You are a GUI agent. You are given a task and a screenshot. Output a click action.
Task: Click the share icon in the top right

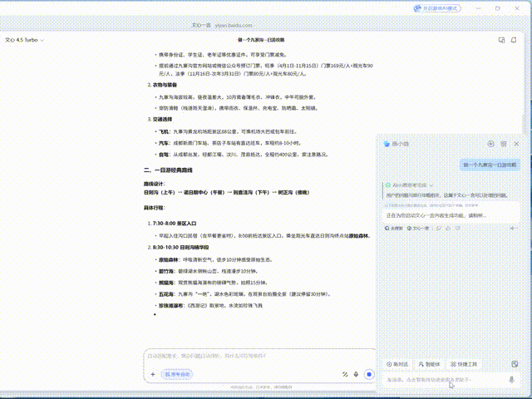coord(500,40)
